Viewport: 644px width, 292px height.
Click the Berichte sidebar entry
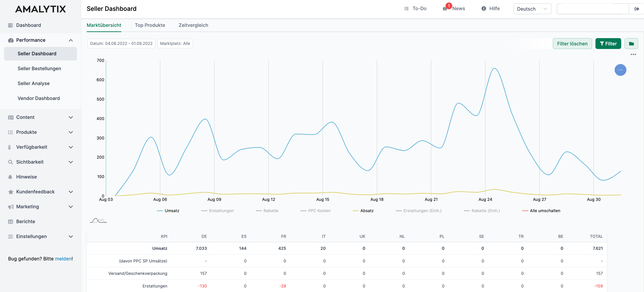pos(26,222)
